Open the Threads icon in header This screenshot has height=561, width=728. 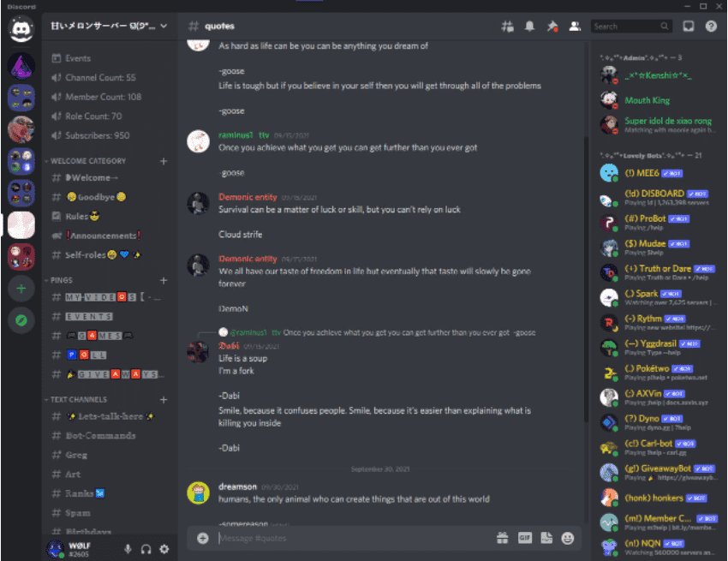[x=507, y=27]
